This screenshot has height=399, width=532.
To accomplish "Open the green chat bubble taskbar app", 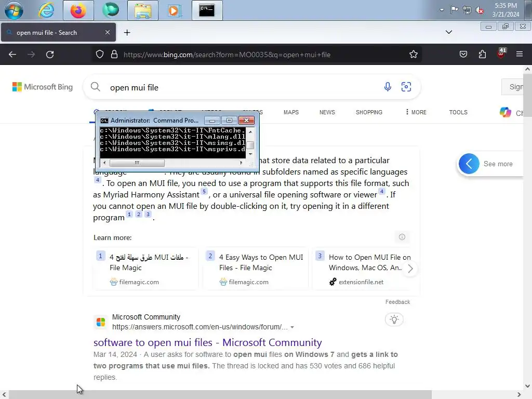I will pos(111,10).
